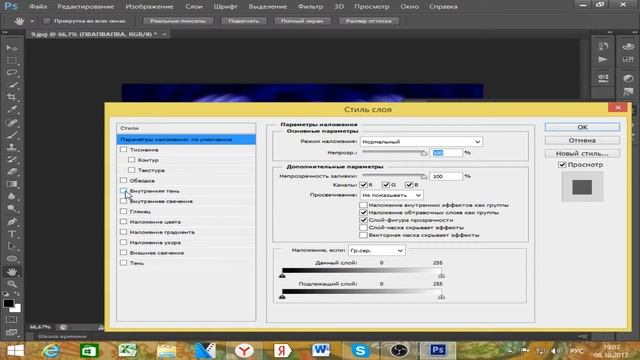Viewport: 640px width, 360px height.
Task: Select the Ellipse shape tool
Action: (11, 259)
